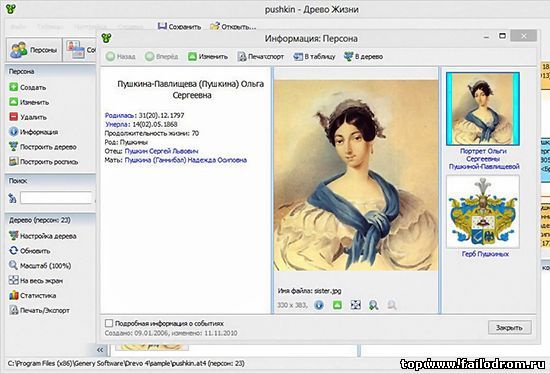Image resolution: width=550 pixels, height=374 pixels.
Task: Click Удалить in the Персона sidebar section
Action: coord(28,117)
